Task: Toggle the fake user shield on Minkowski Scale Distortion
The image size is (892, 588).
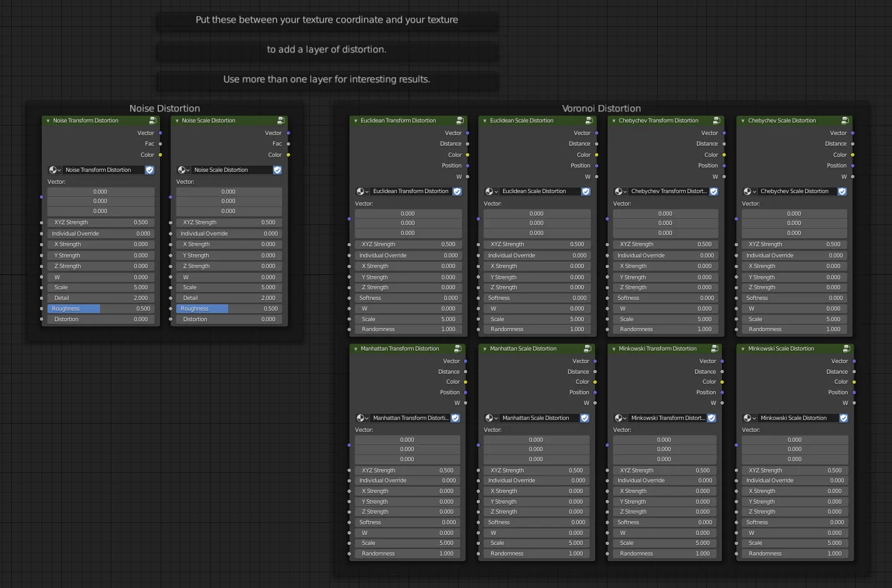Action: pos(842,417)
